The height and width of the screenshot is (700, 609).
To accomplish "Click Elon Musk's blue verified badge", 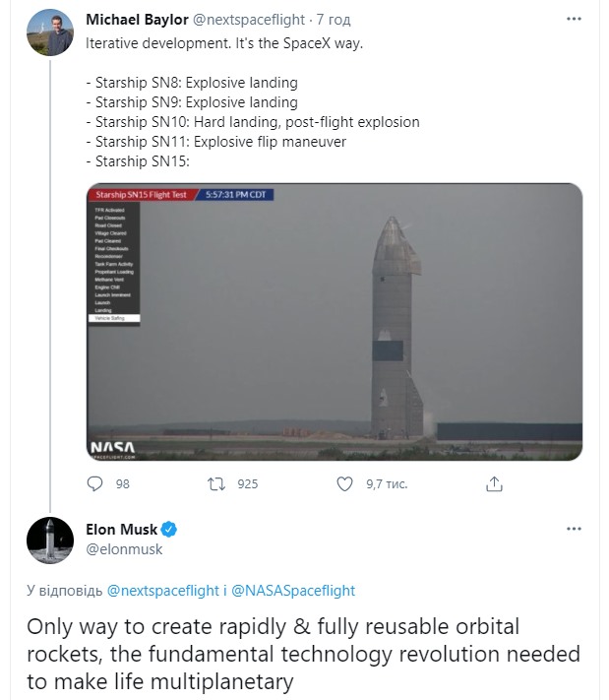I will tap(169, 530).
